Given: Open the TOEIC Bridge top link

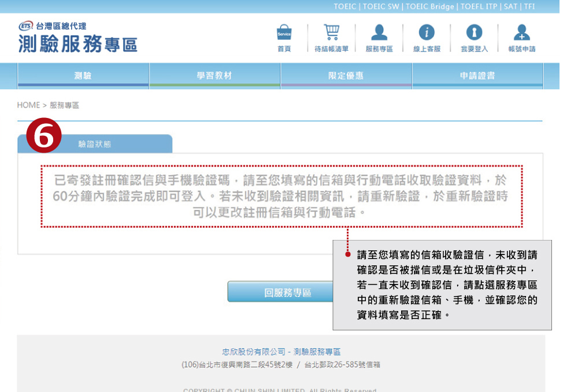Looking at the screenshot, I should coord(431,6).
